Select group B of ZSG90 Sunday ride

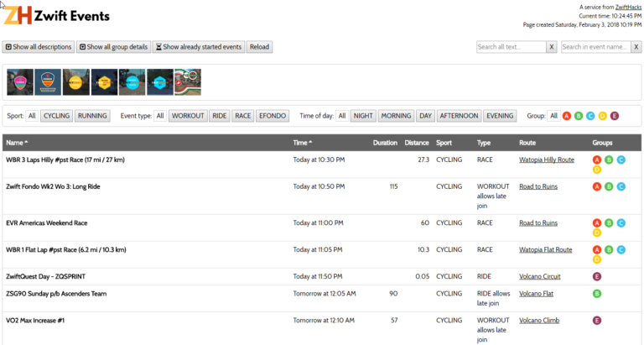[x=597, y=294]
